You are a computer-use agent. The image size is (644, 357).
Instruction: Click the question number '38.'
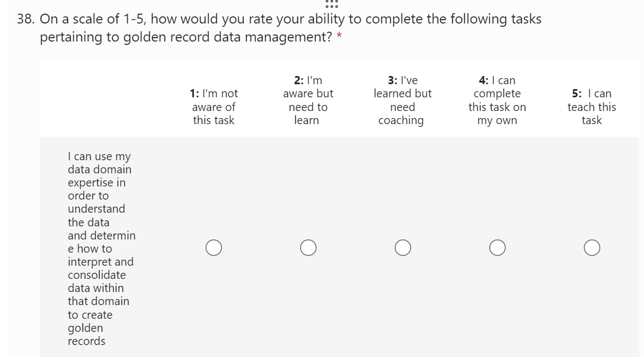click(x=26, y=20)
